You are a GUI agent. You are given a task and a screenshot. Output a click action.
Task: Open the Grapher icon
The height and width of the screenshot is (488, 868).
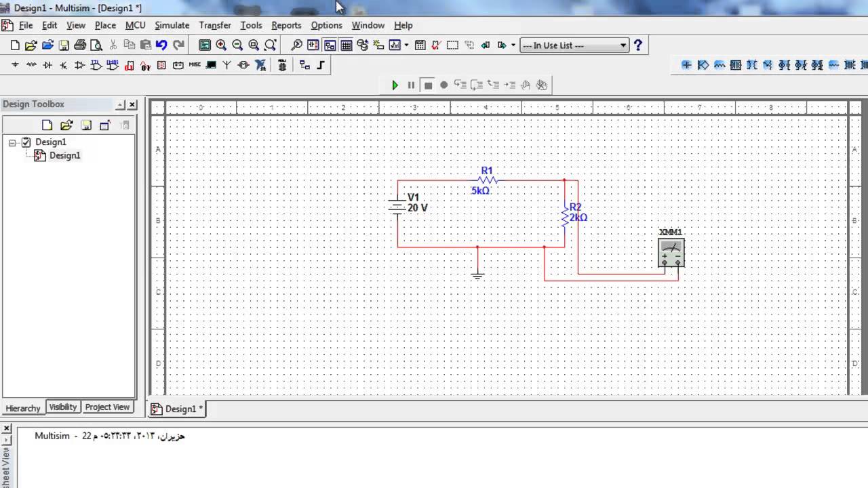(395, 45)
